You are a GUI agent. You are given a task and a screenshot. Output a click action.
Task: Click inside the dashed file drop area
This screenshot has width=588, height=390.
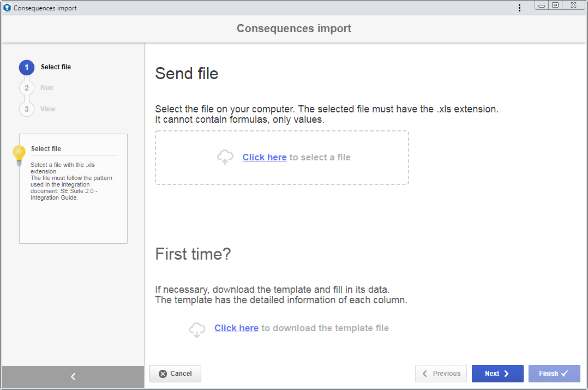tap(282, 158)
